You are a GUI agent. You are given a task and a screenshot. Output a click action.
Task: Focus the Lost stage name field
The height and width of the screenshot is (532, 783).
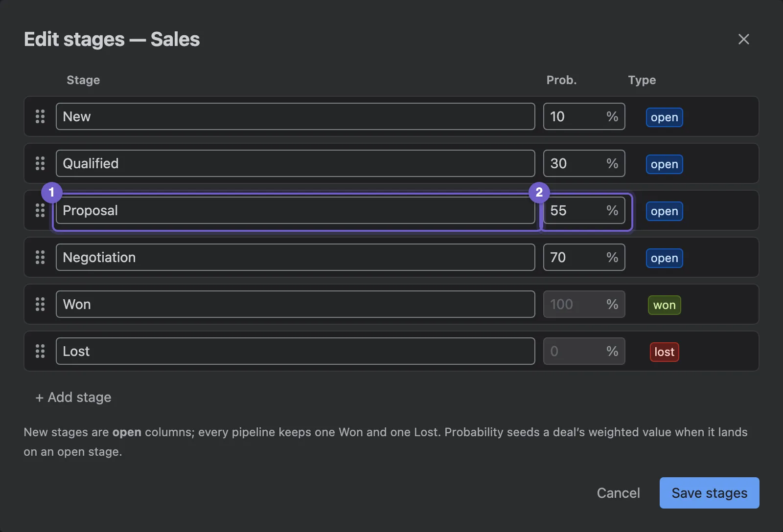(295, 351)
